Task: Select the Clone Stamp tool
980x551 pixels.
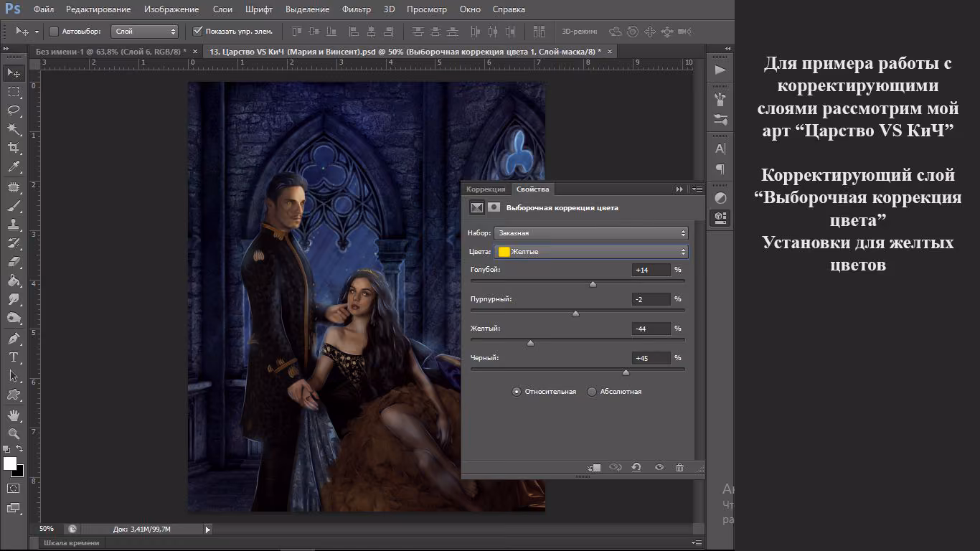Action: coord(13,225)
